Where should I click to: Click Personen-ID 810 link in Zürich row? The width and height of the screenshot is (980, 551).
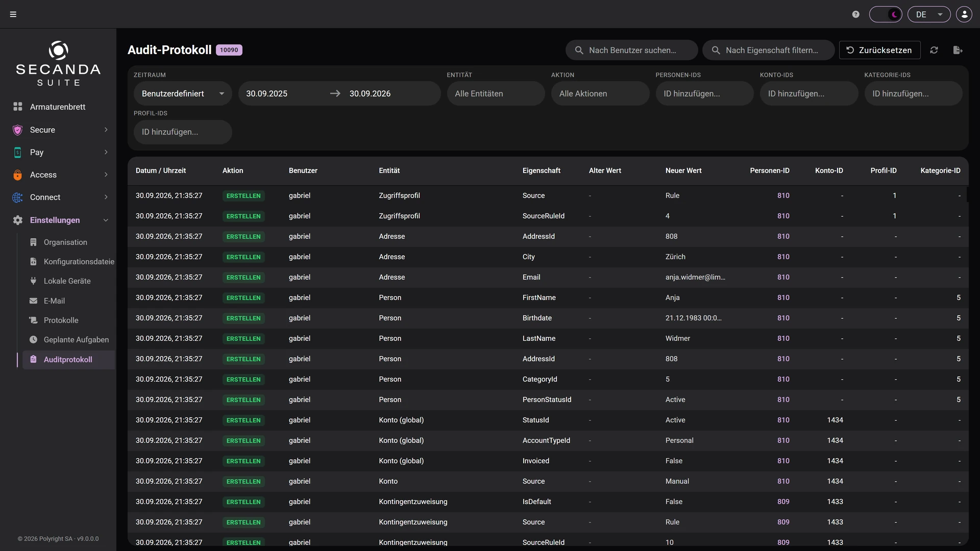[x=783, y=257]
